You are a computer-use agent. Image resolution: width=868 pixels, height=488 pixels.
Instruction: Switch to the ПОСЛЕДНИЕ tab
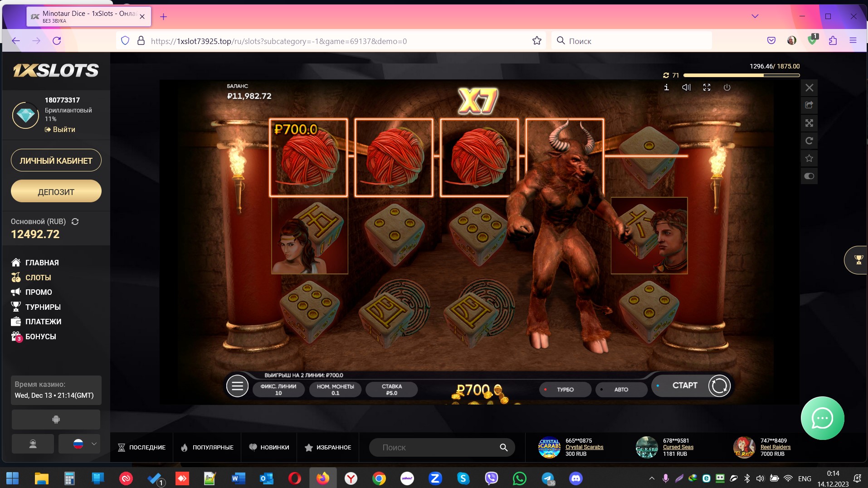(142, 448)
